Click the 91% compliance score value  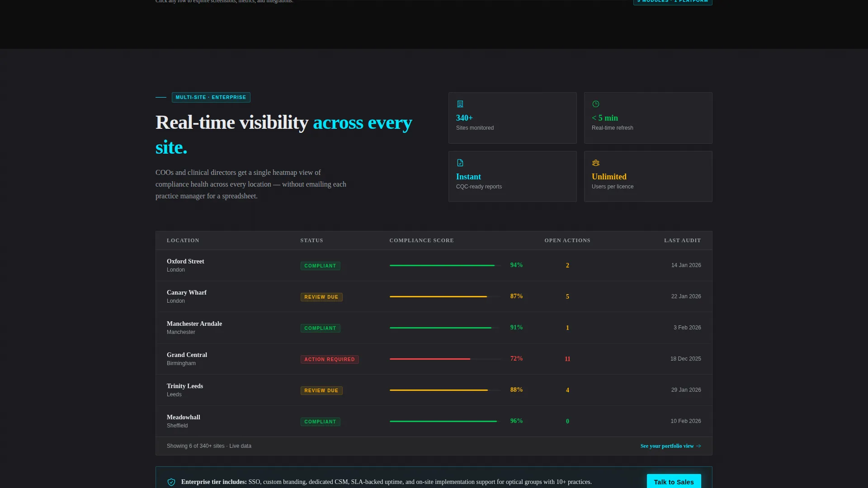516,328
